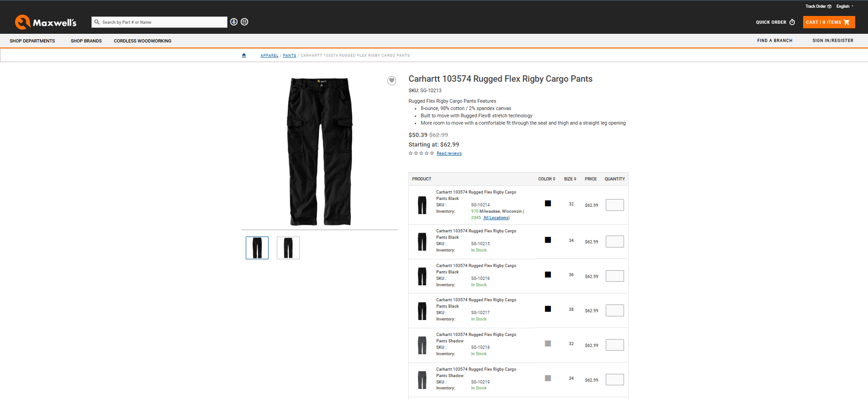Viewport: 868px width, 399px height.
Task: Click row image of SKU SG-10216 pants
Action: (x=422, y=276)
